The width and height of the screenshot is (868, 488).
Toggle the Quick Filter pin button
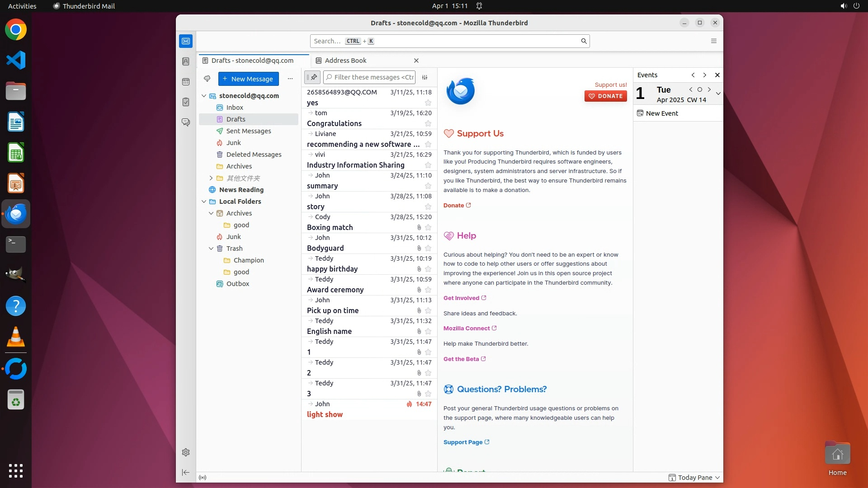tap(312, 77)
